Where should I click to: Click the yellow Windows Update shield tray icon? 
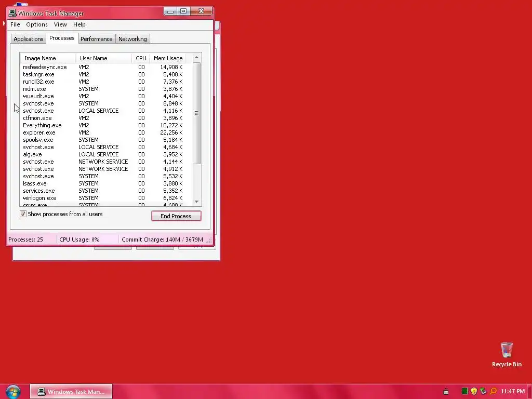pyautogui.click(x=474, y=391)
